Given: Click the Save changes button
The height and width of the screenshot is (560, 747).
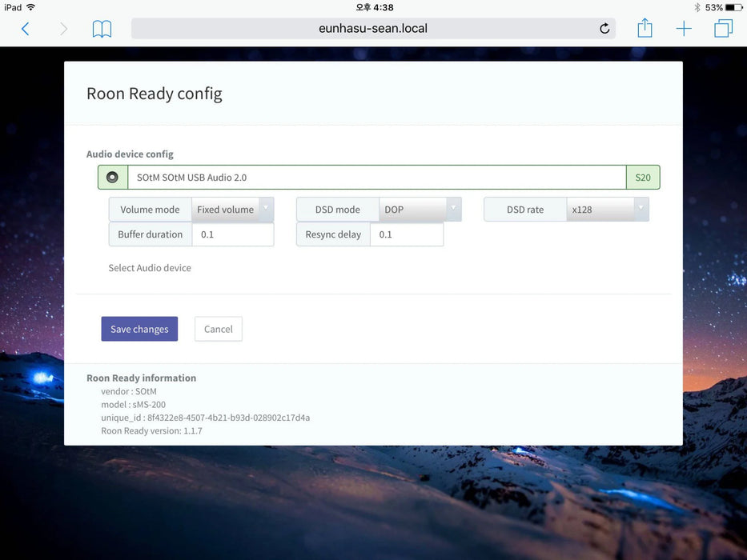Looking at the screenshot, I should point(139,329).
